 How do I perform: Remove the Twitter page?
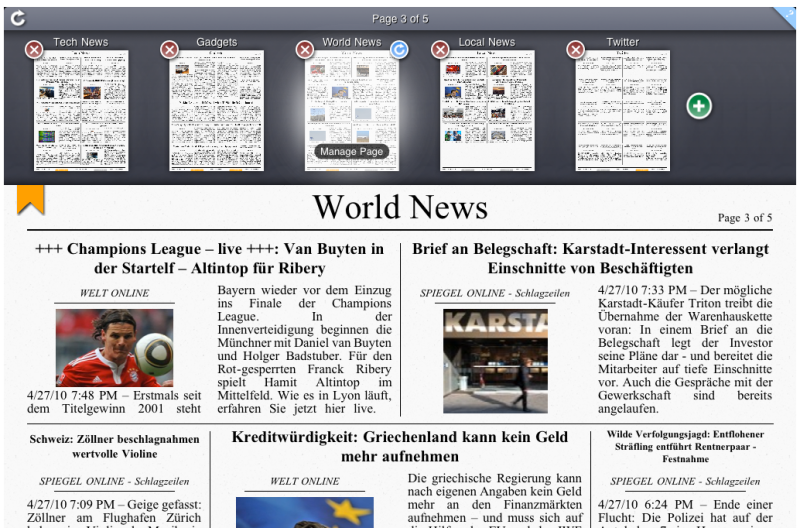(576, 50)
